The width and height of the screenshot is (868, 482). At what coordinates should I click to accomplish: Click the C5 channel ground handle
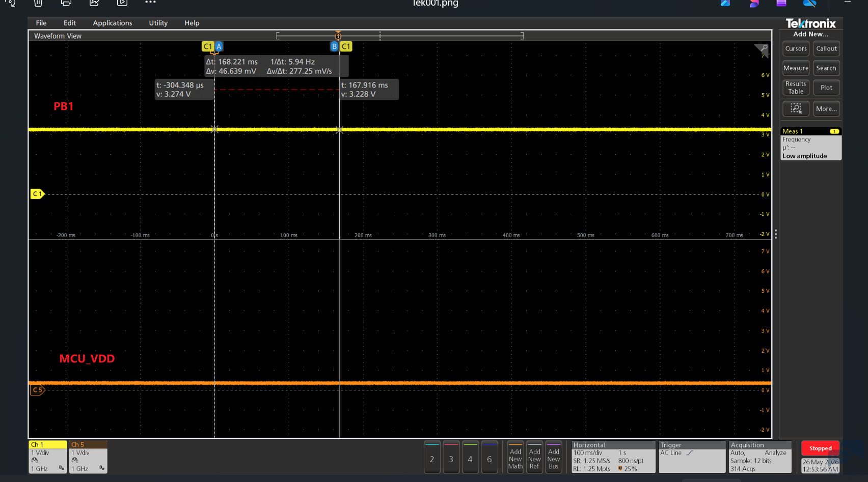pos(38,390)
